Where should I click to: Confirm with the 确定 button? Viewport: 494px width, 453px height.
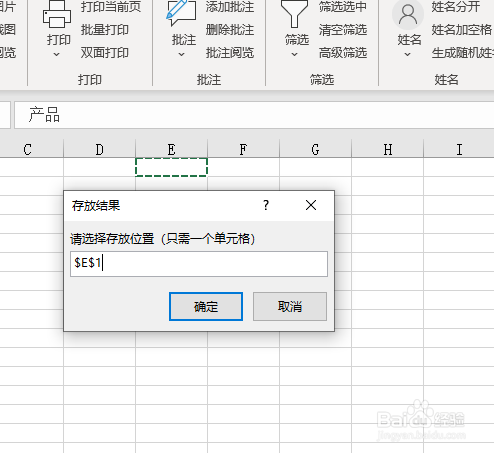click(x=206, y=306)
